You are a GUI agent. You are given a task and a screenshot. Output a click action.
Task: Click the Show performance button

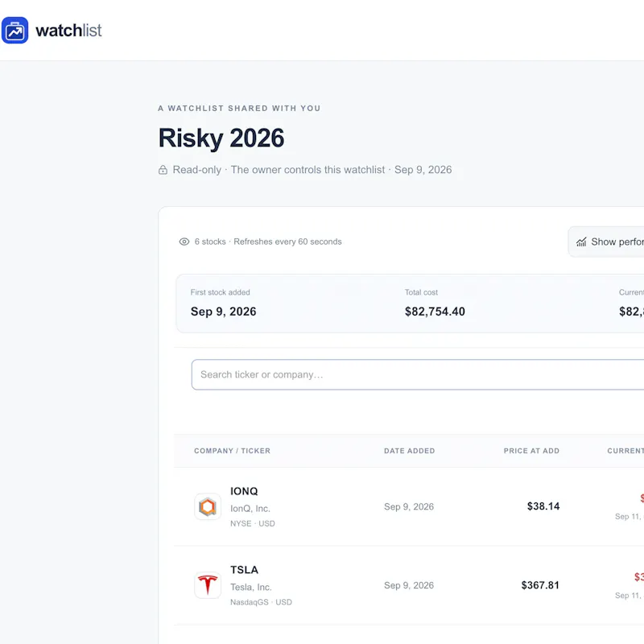[x=606, y=242]
